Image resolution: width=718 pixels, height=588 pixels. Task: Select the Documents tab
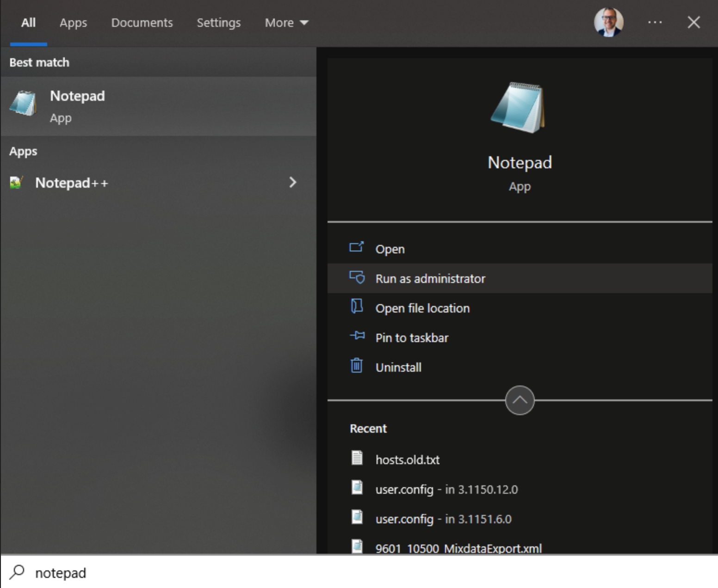[142, 23]
